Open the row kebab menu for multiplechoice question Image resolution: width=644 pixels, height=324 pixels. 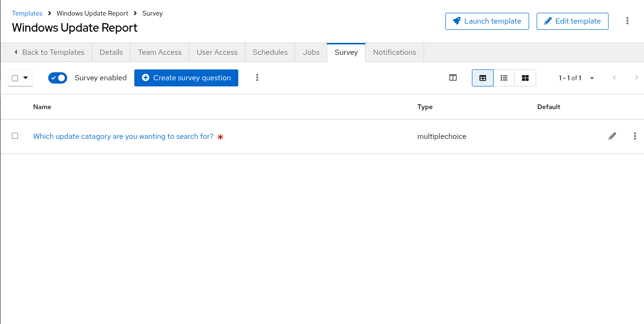[635, 136]
